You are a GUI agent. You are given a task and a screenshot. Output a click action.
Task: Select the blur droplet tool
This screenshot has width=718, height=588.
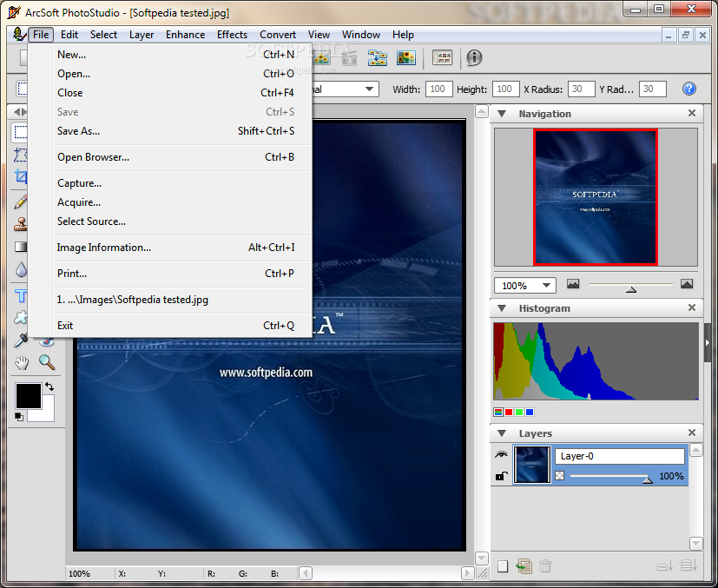coord(21,270)
